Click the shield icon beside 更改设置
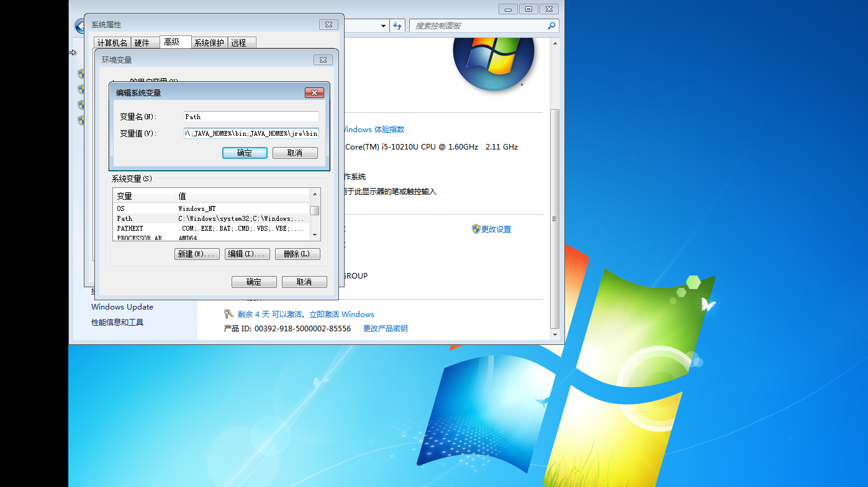Viewport: 868px width, 487px height. tap(476, 229)
